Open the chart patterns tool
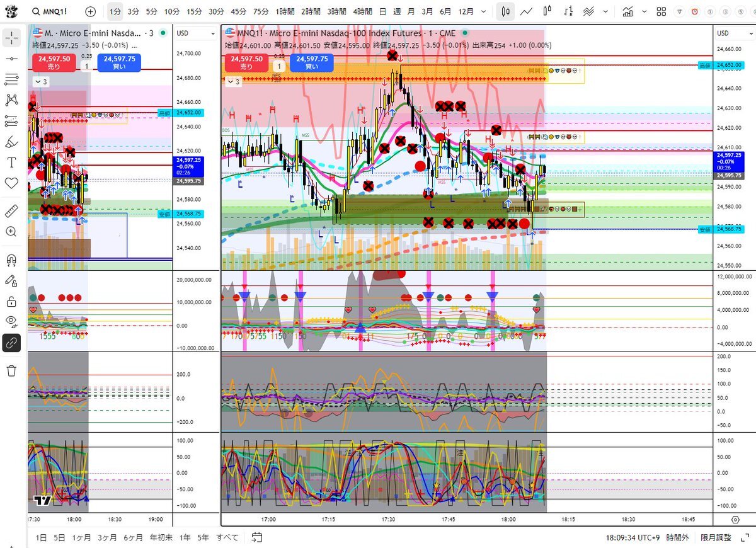 pyautogui.click(x=11, y=100)
